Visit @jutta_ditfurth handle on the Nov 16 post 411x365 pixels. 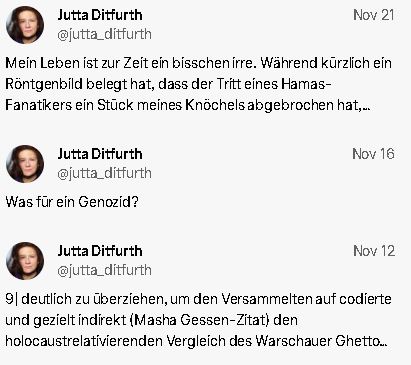click(x=104, y=173)
